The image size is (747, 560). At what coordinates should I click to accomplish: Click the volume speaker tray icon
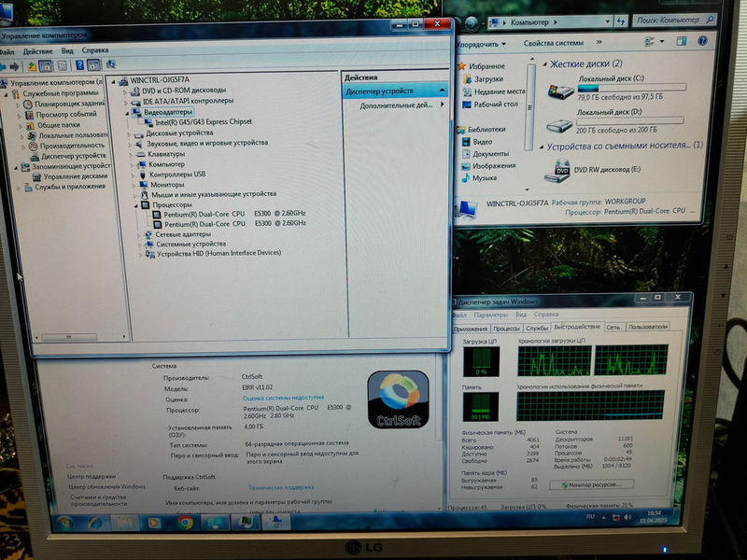tap(627, 517)
